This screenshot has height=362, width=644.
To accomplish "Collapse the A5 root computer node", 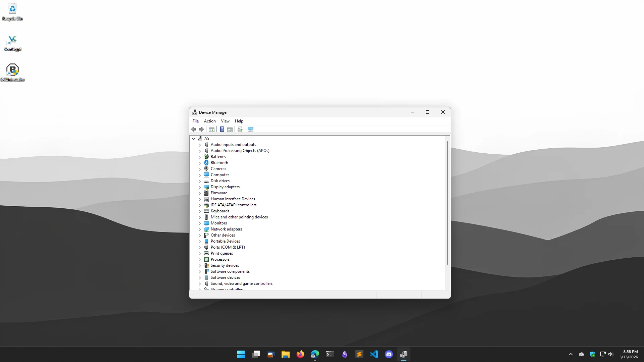I will (194, 139).
